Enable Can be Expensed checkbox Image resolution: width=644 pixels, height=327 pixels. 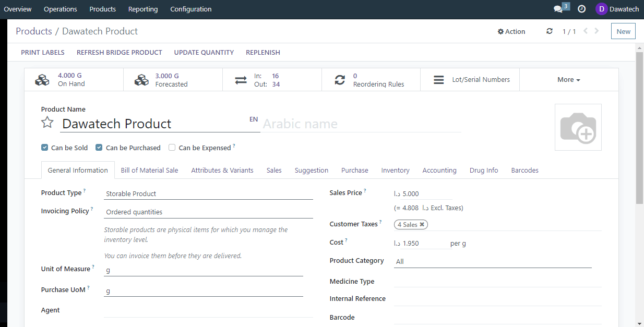tap(172, 148)
